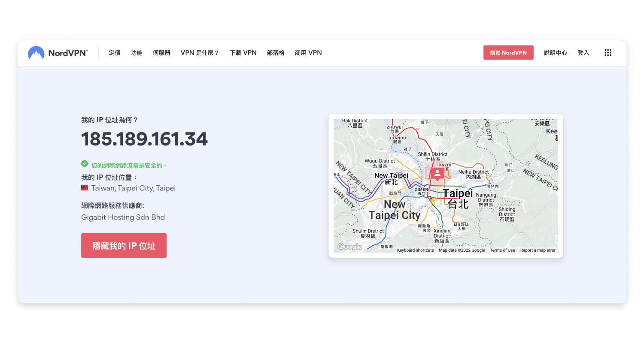Click Neihu District label on map
Screen dimensions: 644x343
(x=474, y=175)
